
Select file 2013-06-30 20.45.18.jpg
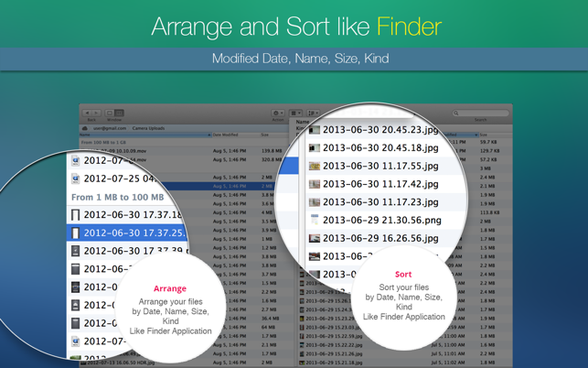[380, 148]
